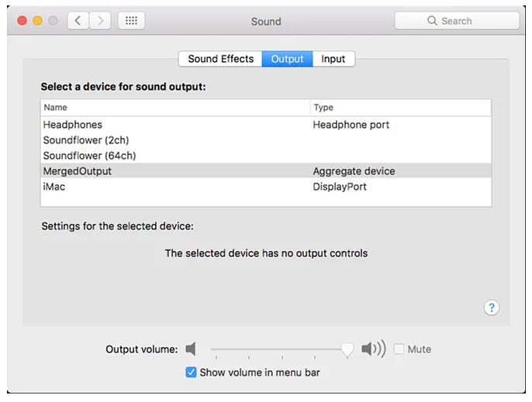The image size is (532, 402).
Task: Uncheck Show volume in menu bar
Action: [x=192, y=373]
